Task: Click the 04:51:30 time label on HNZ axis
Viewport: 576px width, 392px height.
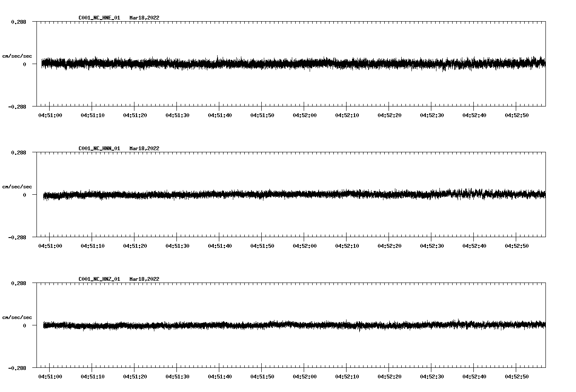Action: (x=177, y=377)
